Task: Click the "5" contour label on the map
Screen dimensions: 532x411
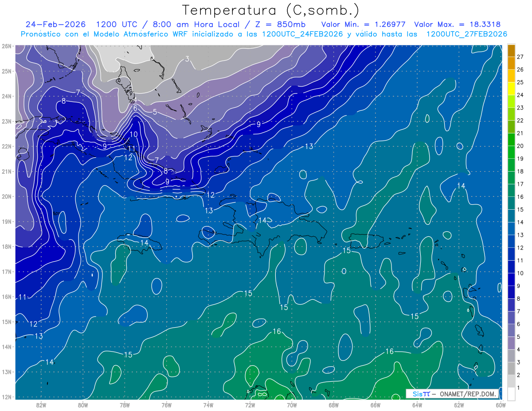Action: click(155, 112)
